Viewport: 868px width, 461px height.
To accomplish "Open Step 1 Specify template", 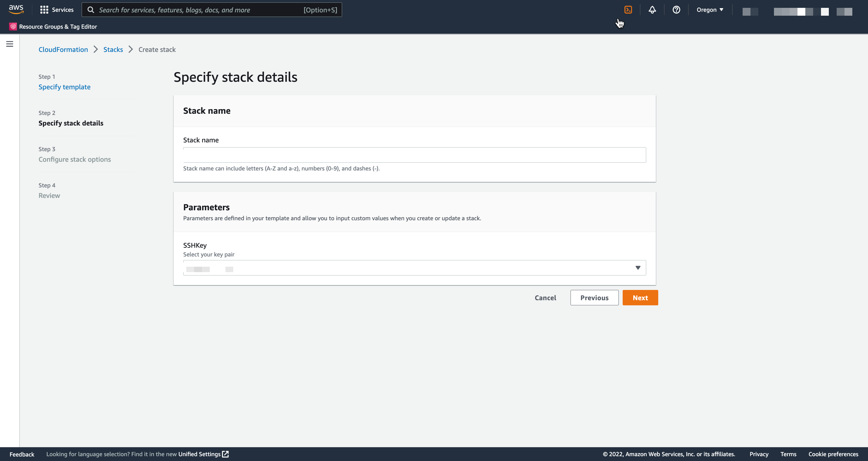I will [x=64, y=87].
